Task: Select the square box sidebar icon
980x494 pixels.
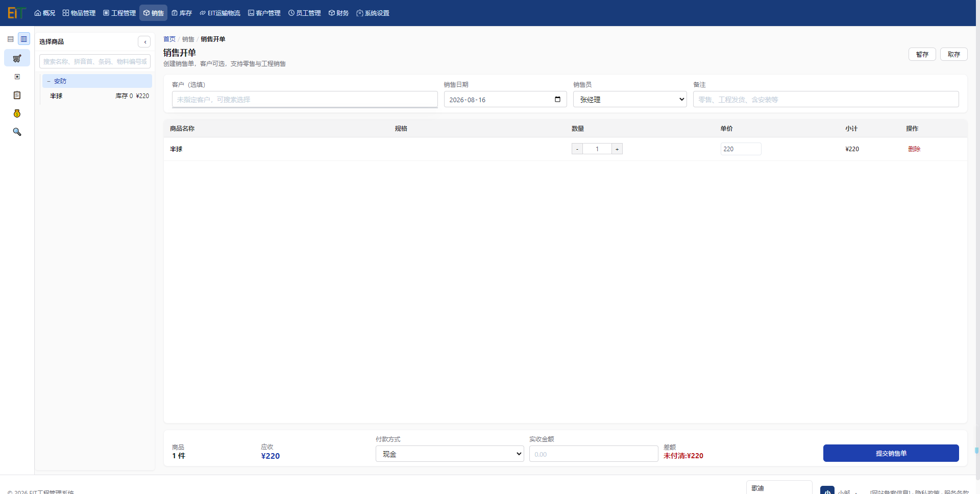Action: (x=17, y=77)
